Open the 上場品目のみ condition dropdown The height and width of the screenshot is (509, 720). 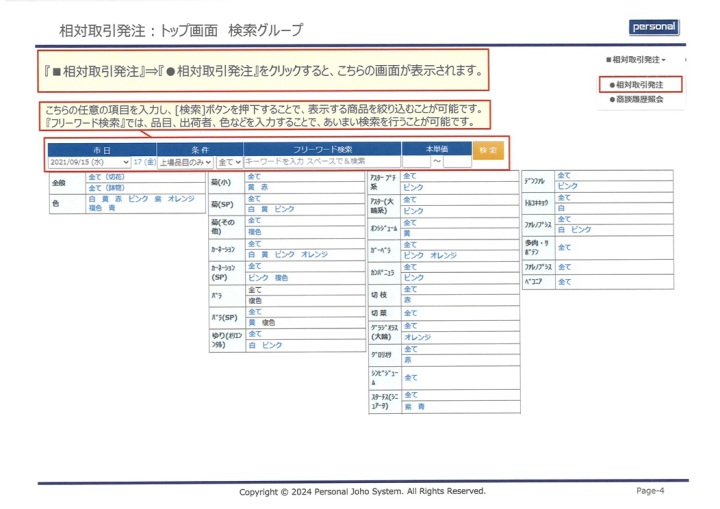tap(186, 162)
